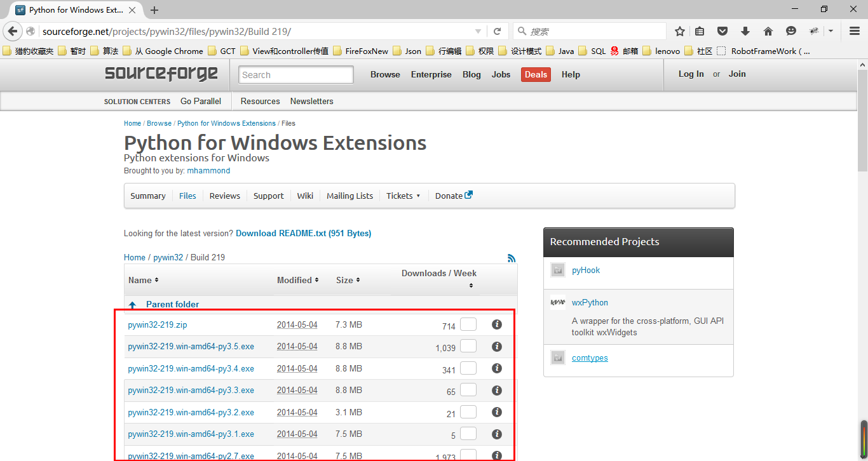
Task: Open the SQL bookmarks folder
Action: point(593,51)
